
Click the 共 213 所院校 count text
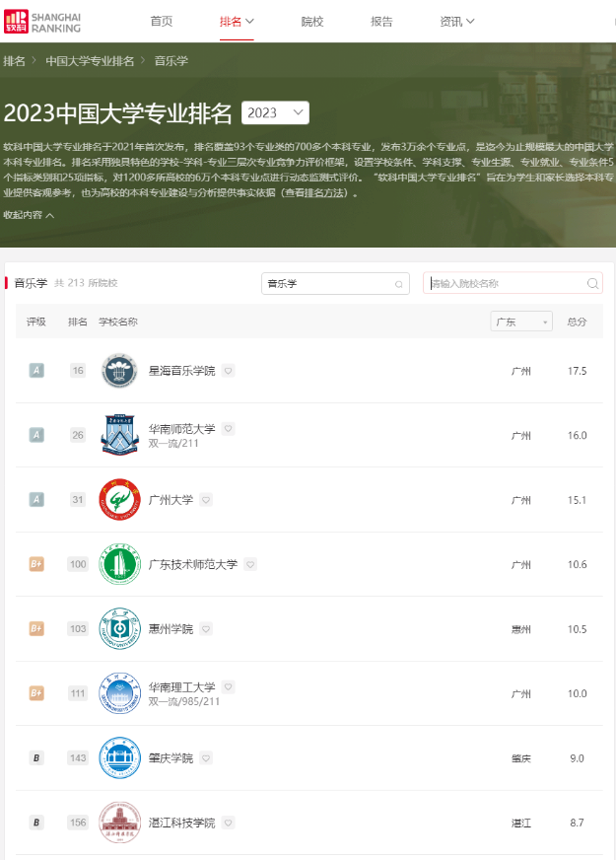coord(86,283)
